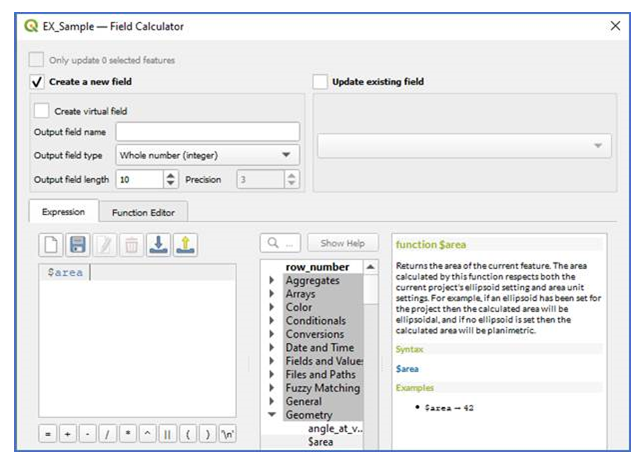
Task: Enable Create virtual field checkbox
Action: coord(42,111)
